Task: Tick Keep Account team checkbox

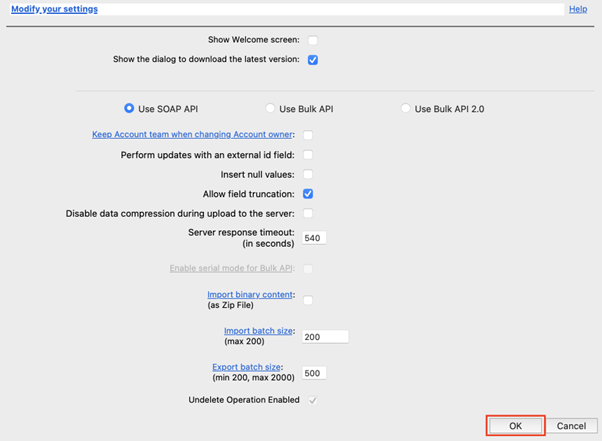Action: tap(308, 135)
